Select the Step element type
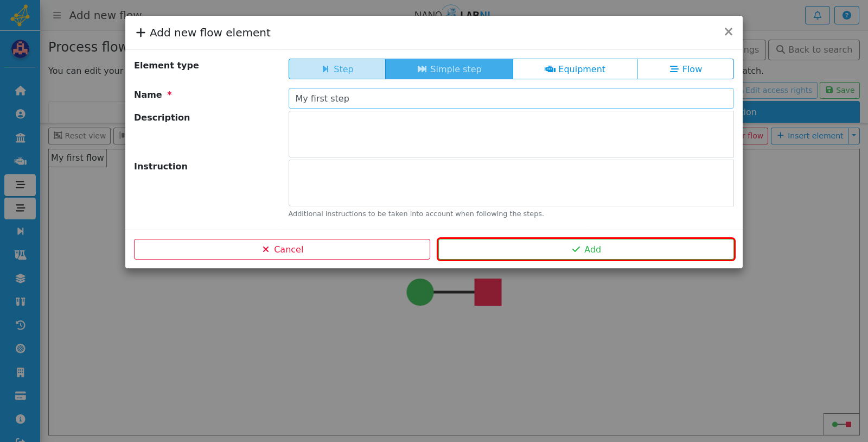868x442 pixels. 337,69
